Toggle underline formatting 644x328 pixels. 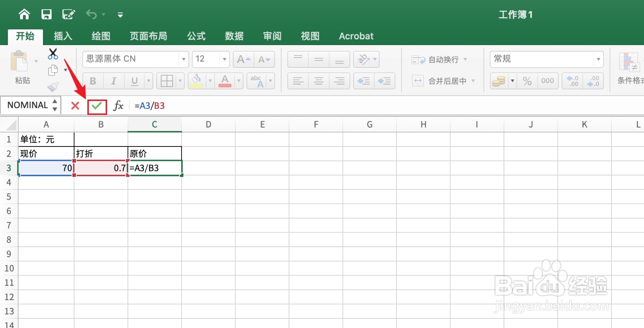click(134, 81)
